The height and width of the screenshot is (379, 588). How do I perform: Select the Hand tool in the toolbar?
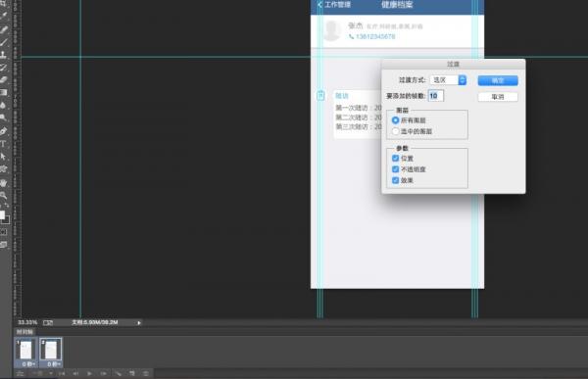pos(3,182)
